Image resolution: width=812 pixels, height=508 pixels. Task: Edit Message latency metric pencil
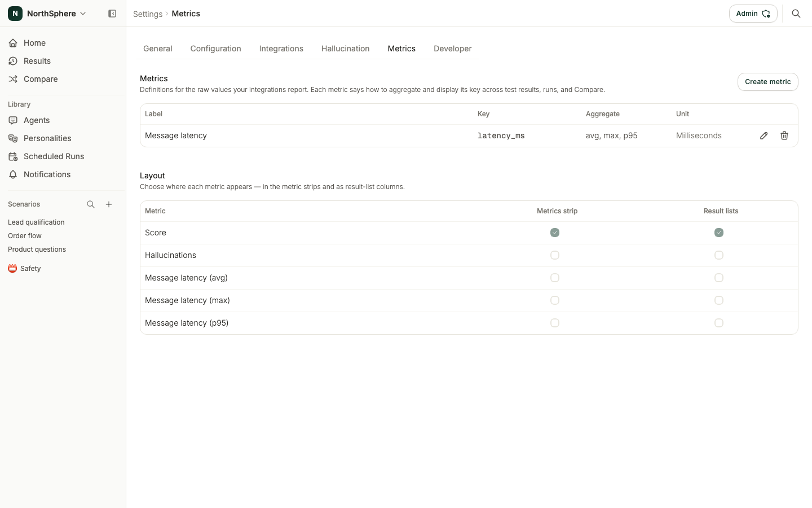[764, 135]
